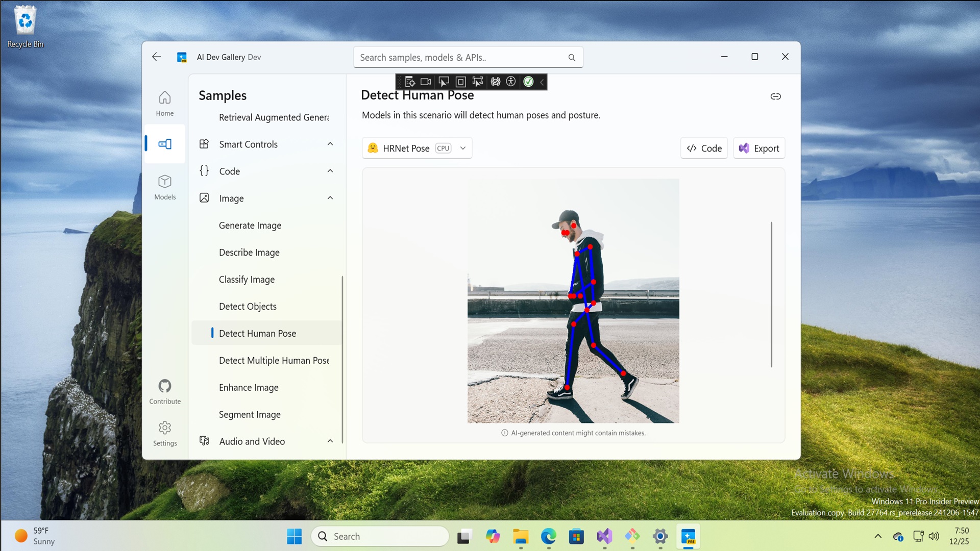Open the Contribute GitHub page
The height and width of the screenshot is (551, 980).
click(x=164, y=391)
